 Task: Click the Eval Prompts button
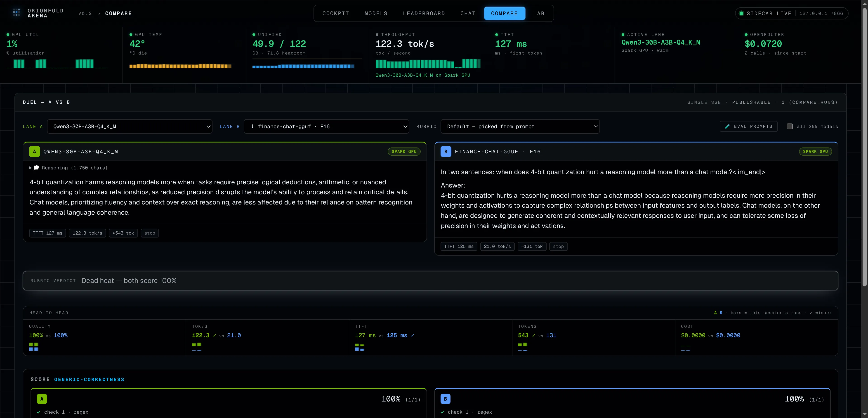pos(748,126)
